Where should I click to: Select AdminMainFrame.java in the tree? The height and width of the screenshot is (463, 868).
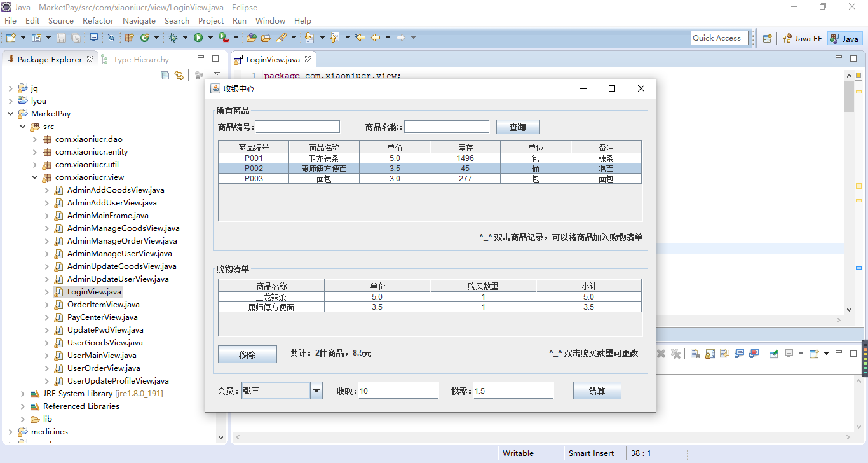tap(107, 216)
